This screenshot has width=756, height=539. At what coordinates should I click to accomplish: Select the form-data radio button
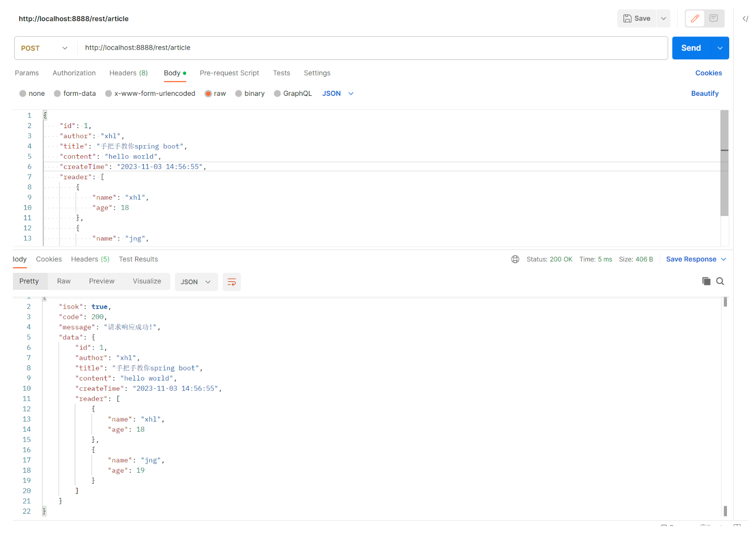58,94
